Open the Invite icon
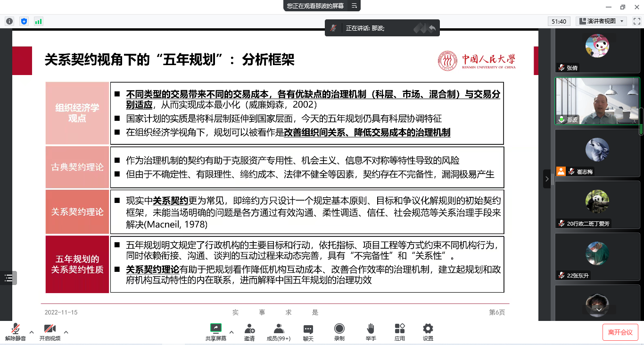644x345 pixels. [x=249, y=332]
